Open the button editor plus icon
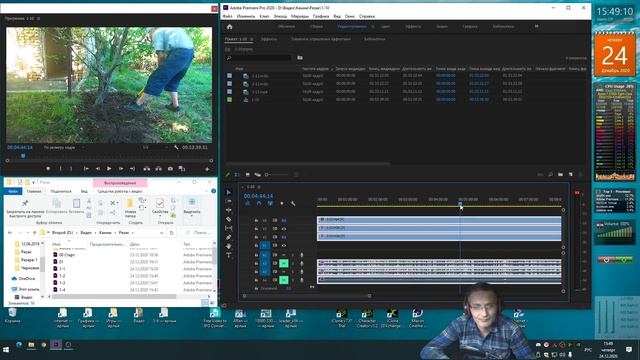 (x=207, y=169)
